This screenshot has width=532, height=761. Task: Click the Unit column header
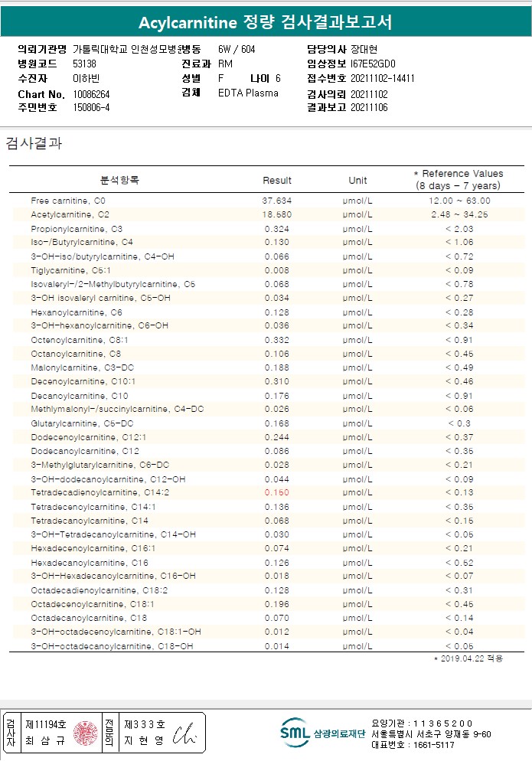(x=357, y=181)
